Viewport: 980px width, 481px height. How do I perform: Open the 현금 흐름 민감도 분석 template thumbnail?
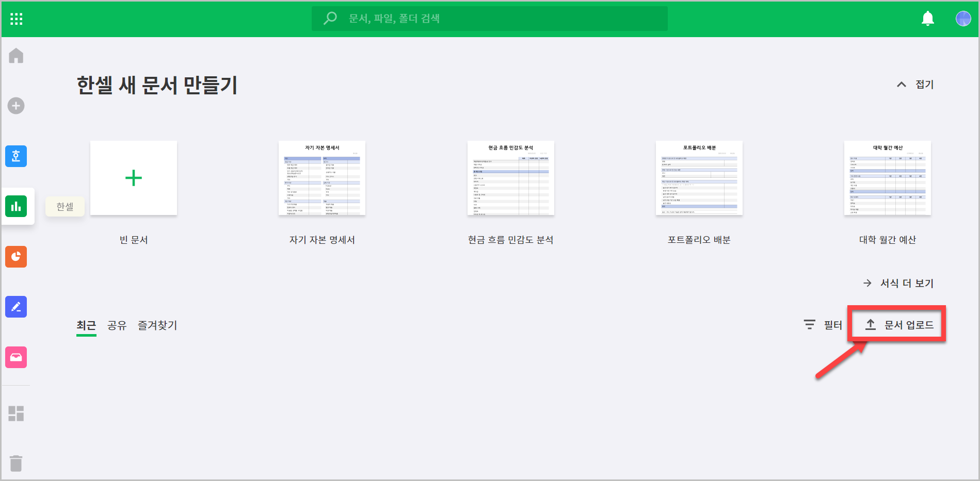[x=510, y=178]
